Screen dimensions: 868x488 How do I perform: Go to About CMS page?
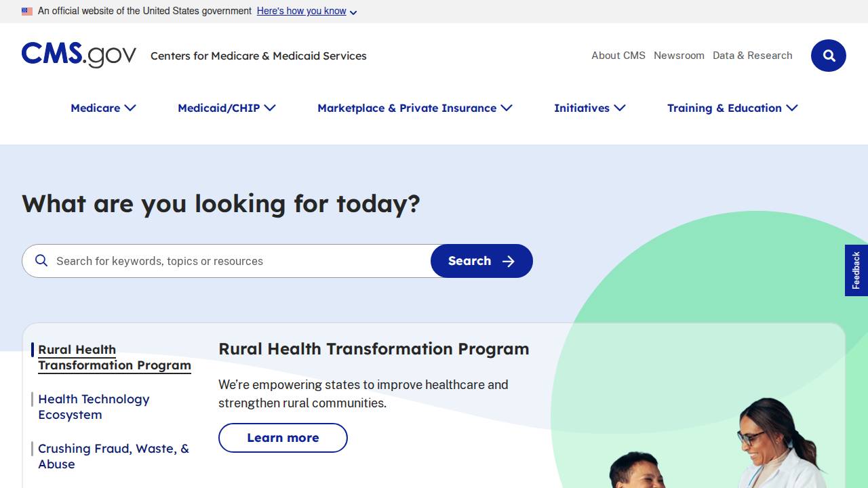pos(618,56)
